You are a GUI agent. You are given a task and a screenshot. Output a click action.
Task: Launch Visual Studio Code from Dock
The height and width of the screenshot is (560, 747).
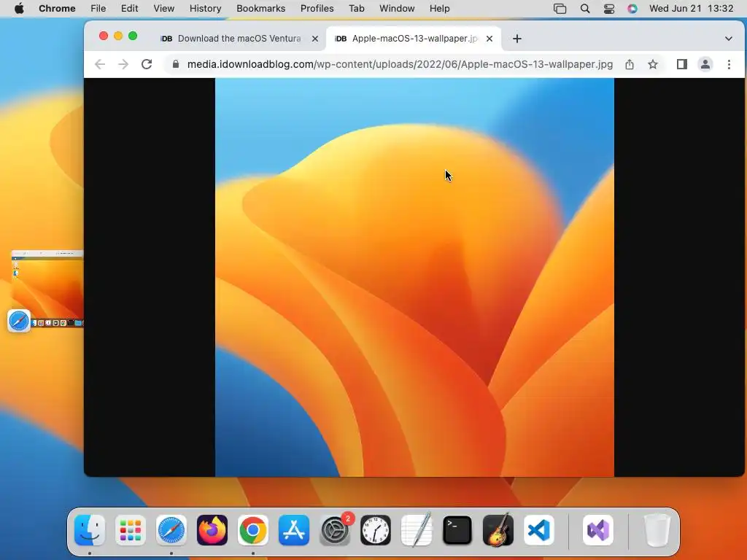coord(539,530)
